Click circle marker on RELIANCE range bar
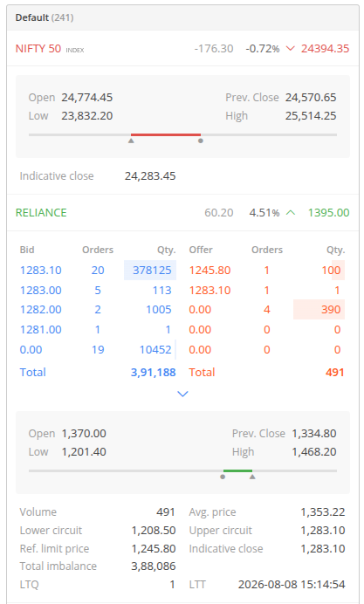Image resolution: width=364 pixels, height=604 pixels. tap(223, 477)
